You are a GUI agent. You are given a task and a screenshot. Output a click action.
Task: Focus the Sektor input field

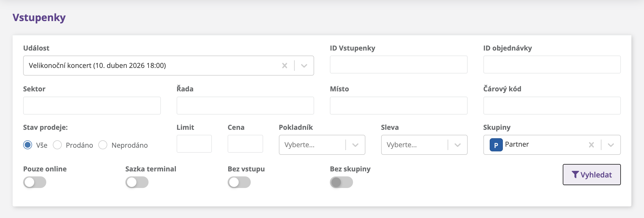pos(92,106)
